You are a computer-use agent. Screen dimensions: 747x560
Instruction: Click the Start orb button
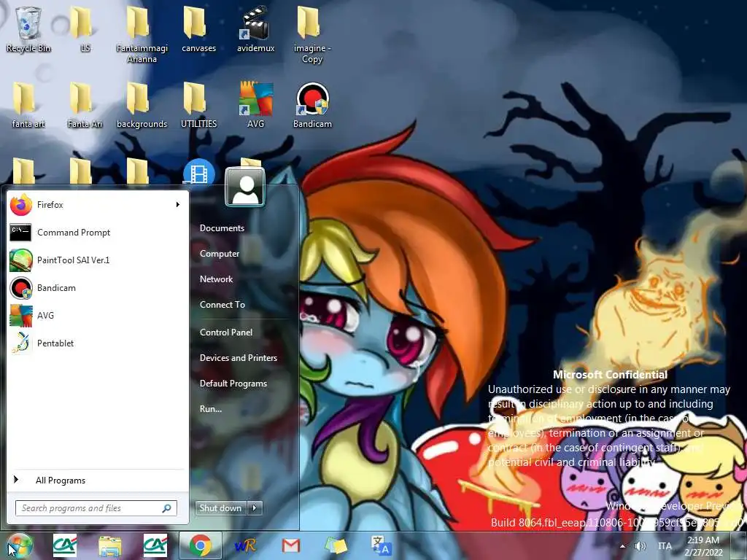pos(19,545)
